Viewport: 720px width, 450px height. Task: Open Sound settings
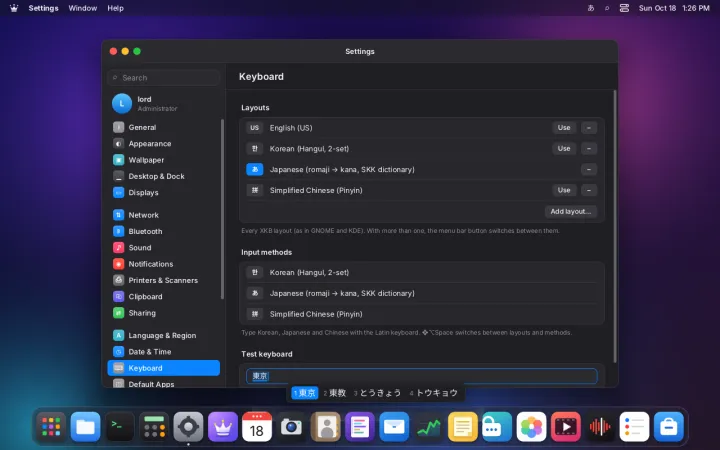click(163, 248)
